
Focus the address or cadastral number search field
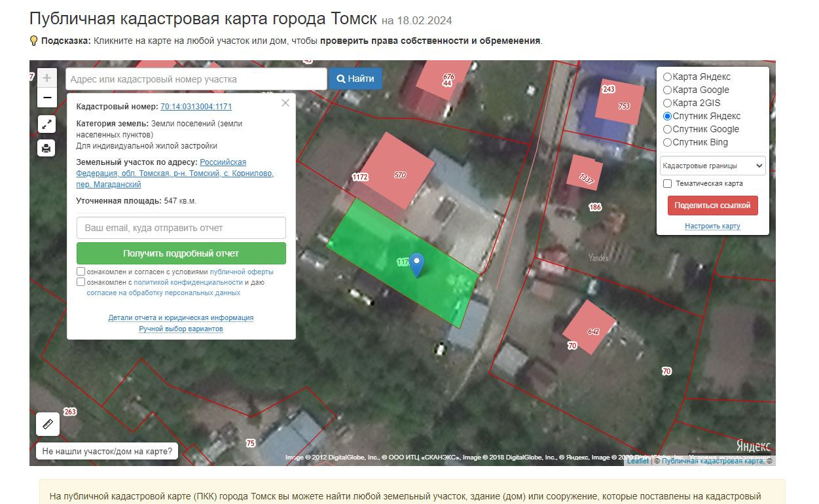click(x=196, y=79)
